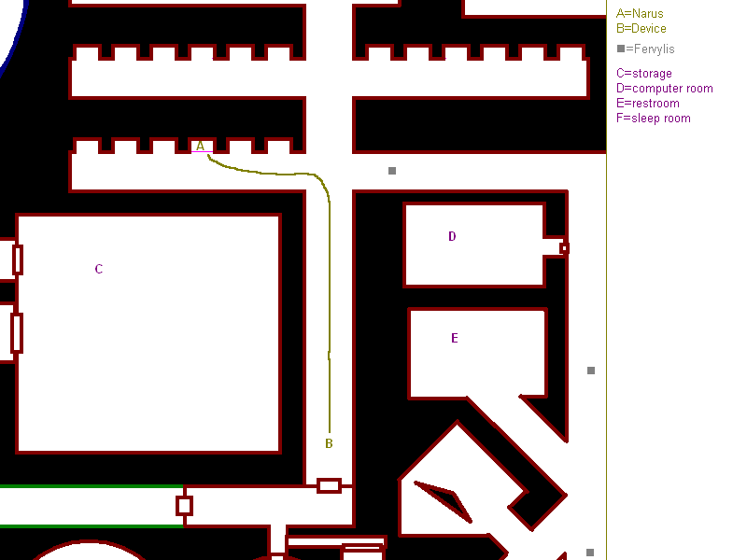This screenshot has height=560, width=747.
Task: Click the red triangle shape in diagonal room
Action: coord(446,498)
